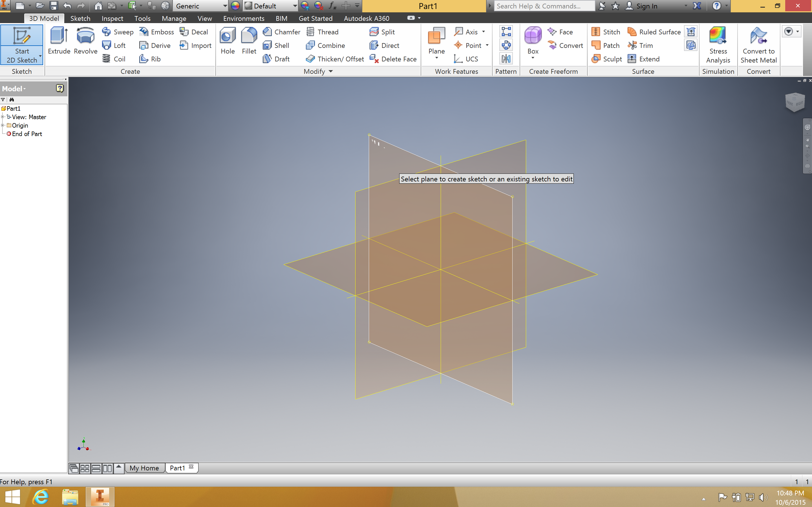This screenshot has height=507, width=812.
Task: Switch to the Sketch ribbon tab
Action: [80, 18]
